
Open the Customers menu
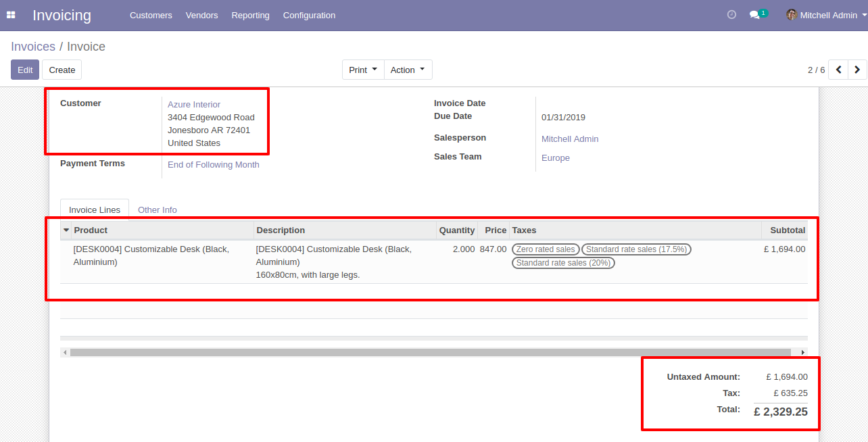point(151,15)
